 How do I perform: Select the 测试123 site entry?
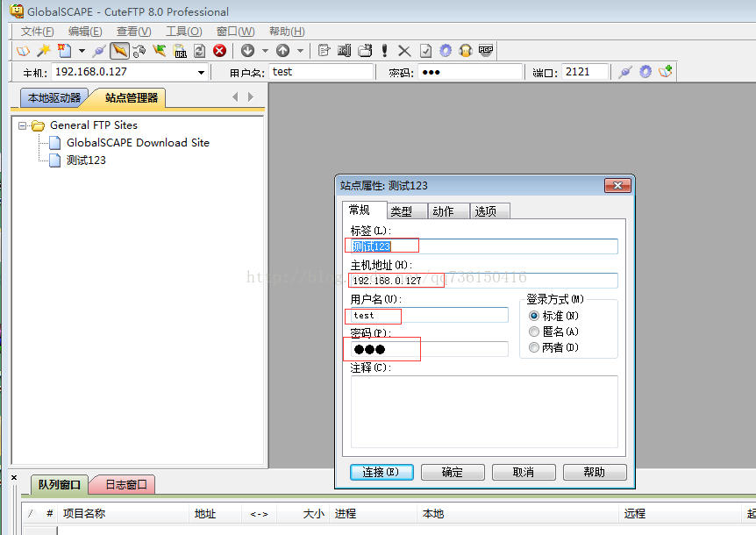coord(86,160)
